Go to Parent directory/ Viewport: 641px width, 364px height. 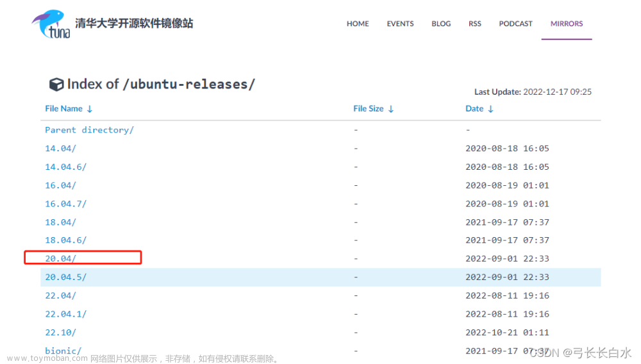point(89,130)
